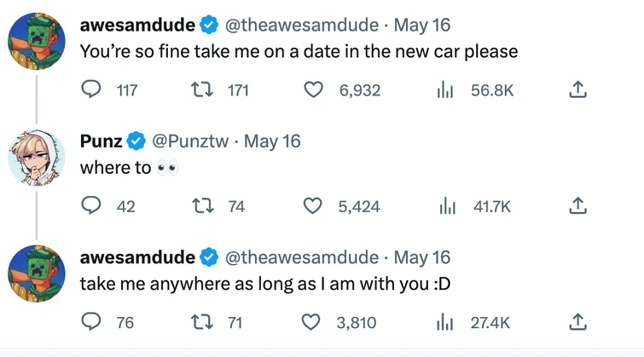This screenshot has height=357, width=644.
Task: Open May 16 timestamp on Punz's tweet
Action: pos(272,141)
